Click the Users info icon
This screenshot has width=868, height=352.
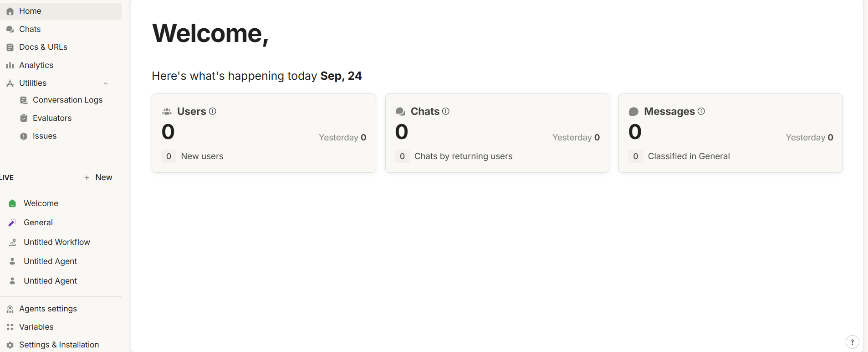pyautogui.click(x=213, y=111)
